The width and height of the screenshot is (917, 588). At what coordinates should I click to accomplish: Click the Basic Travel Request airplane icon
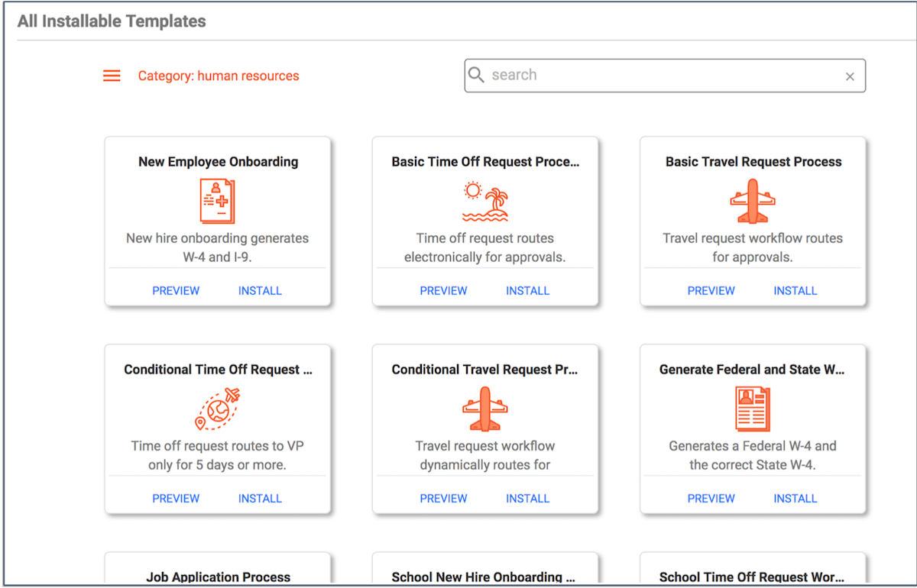753,201
